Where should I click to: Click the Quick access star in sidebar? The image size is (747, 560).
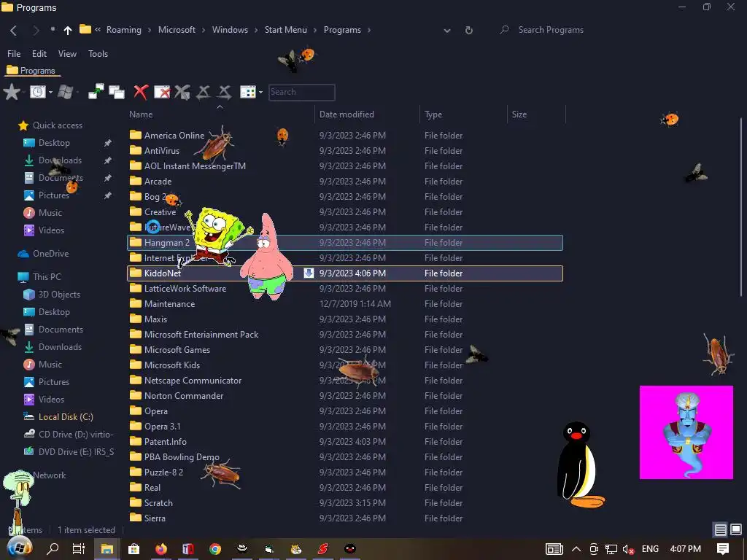tap(23, 125)
